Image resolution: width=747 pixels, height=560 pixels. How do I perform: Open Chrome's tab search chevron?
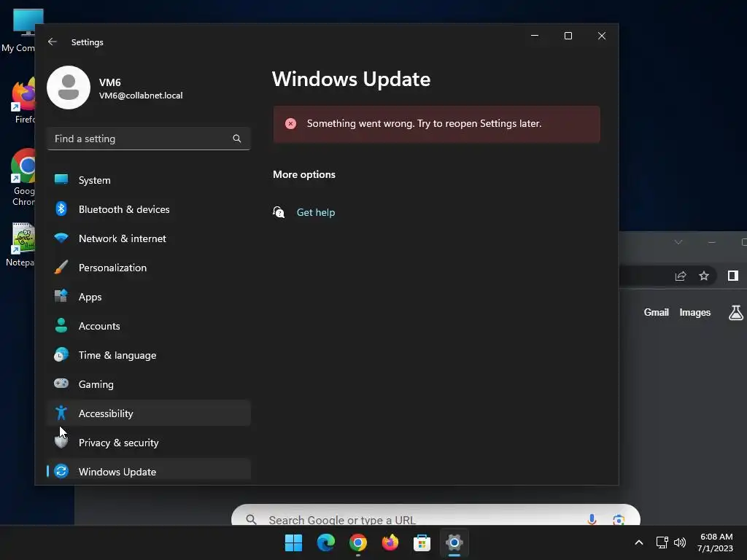678,242
